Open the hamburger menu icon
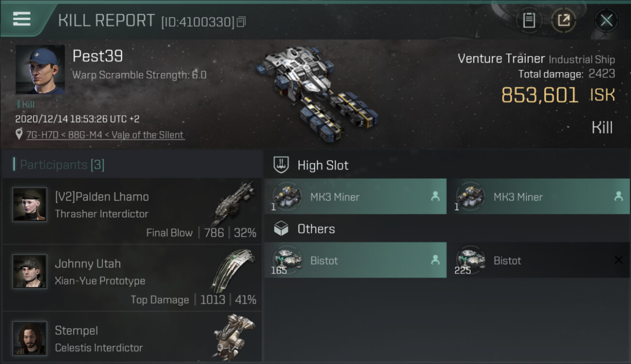 (22, 19)
